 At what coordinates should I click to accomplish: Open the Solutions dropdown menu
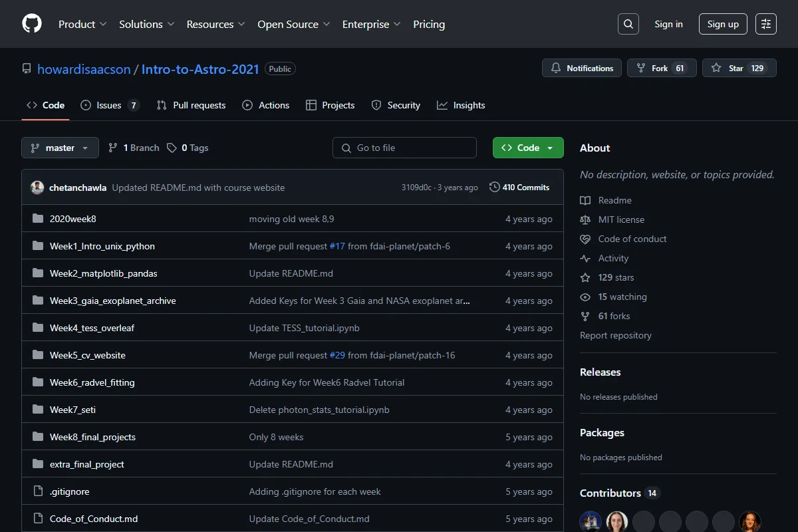pos(146,24)
